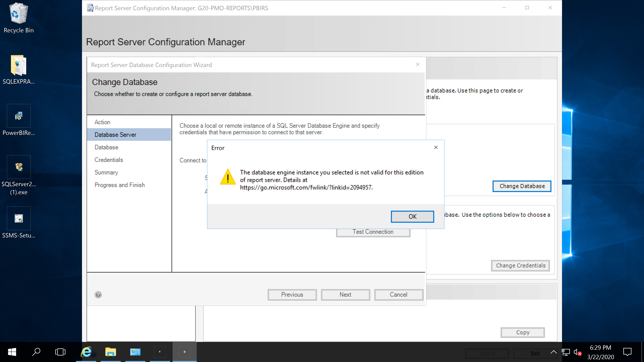644x362 pixels.
Task: Minimize the Report Server Configuration Manager window
Action: pos(504,8)
